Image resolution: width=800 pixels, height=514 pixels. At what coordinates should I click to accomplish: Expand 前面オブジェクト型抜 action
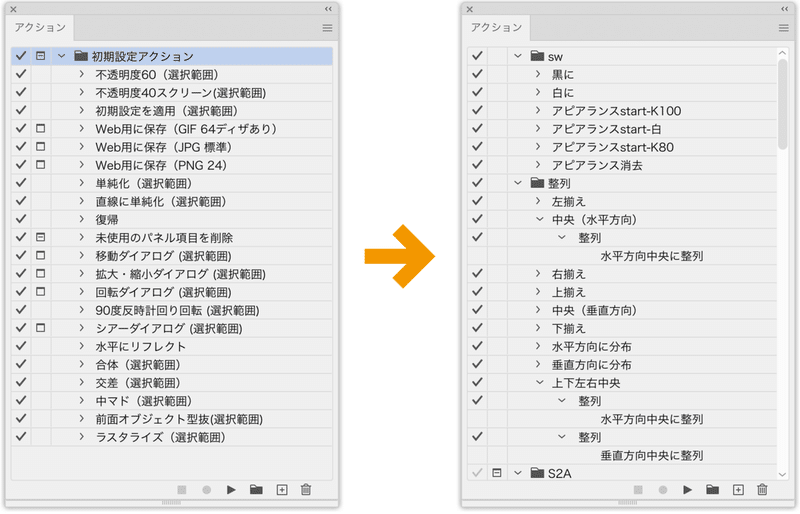click(82, 419)
